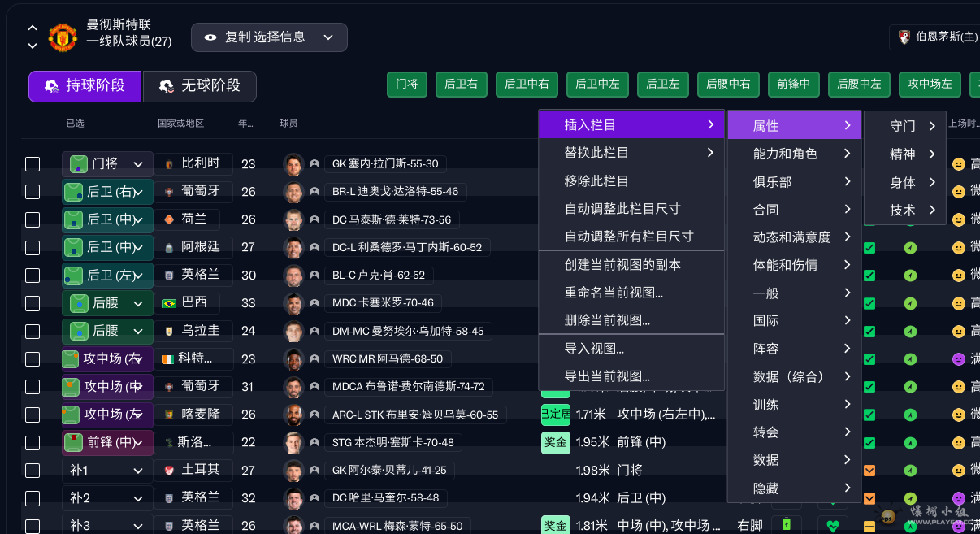Click the Bournemouth crest in the top right
The width and height of the screenshot is (980, 534).
point(903,37)
